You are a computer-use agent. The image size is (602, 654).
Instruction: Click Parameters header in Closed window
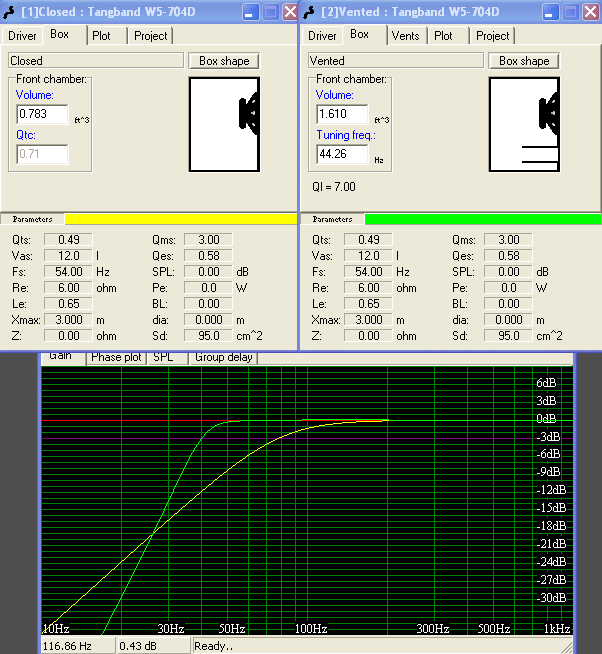click(32, 219)
